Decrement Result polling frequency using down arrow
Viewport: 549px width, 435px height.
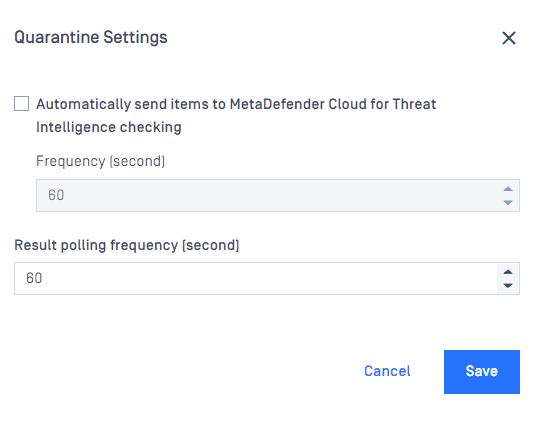click(508, 285)
